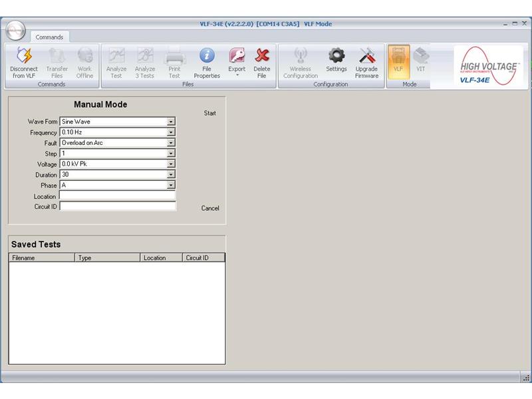Select the Commands ribbon tab
This screenshot has width=532, height=399.
(49, 37)
